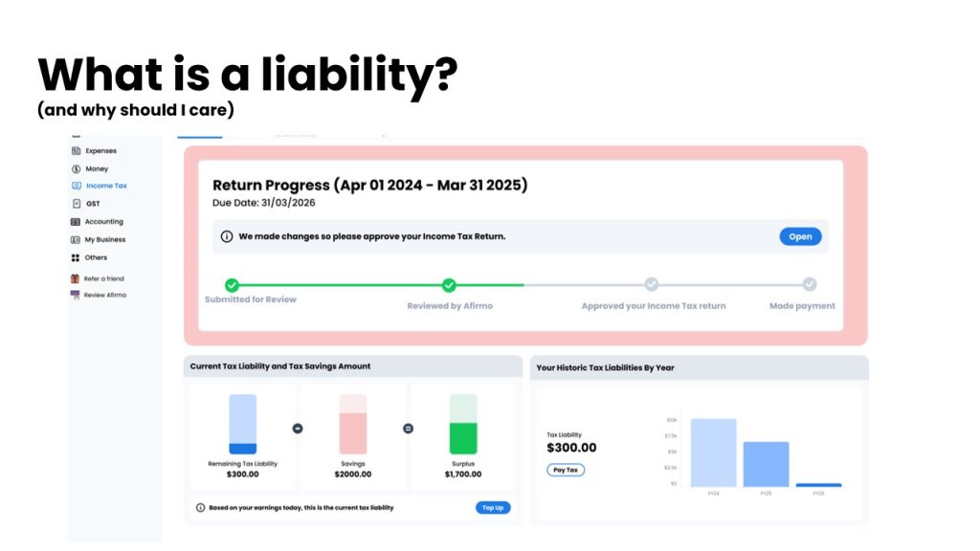Click the green Surplus bar graphic
This screenshot has height=551, width=980.
(463, 425)
